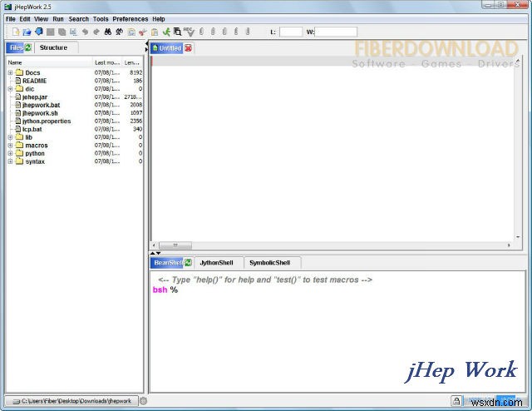This screenshot has width=532, height=411.
Task: Click the paperclip icon next to REC
Action: click(201, 32)
